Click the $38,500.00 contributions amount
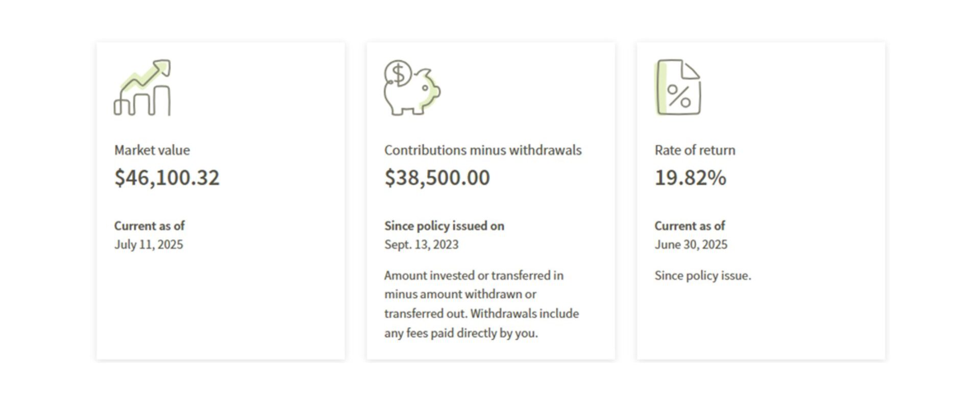The image size is (980, 398). tap(437, 178)
